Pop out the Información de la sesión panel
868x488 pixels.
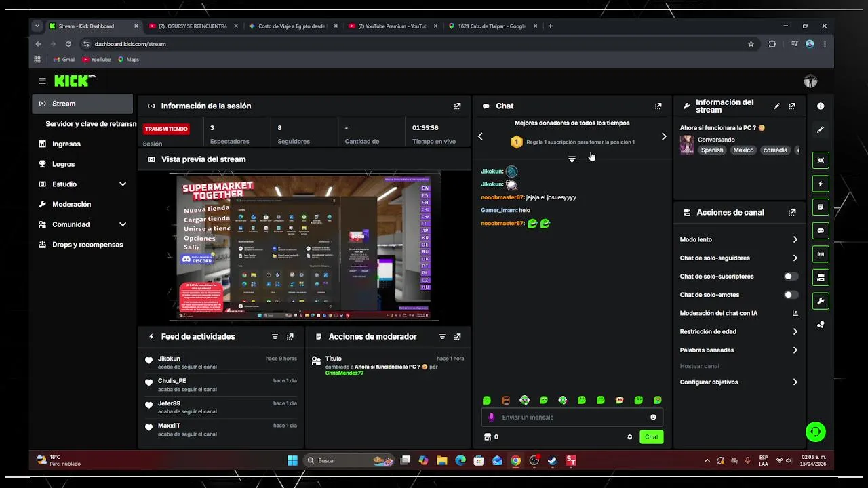pyautogui.click(x=458, y=106)
